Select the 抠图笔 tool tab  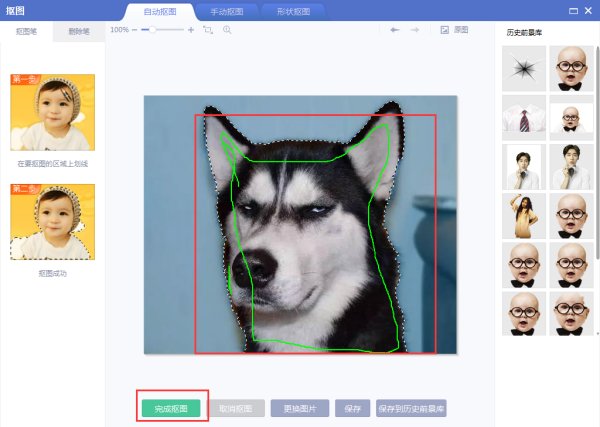[26, 31]
